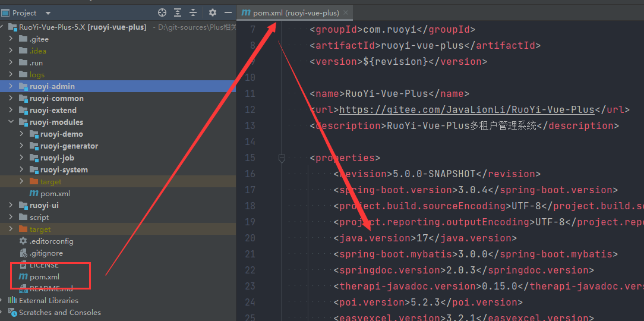Open the gitee.com RuoYi-Vue-Plus URL link
This screenshot has width=644, height=321.
click(x=467, y=110)
